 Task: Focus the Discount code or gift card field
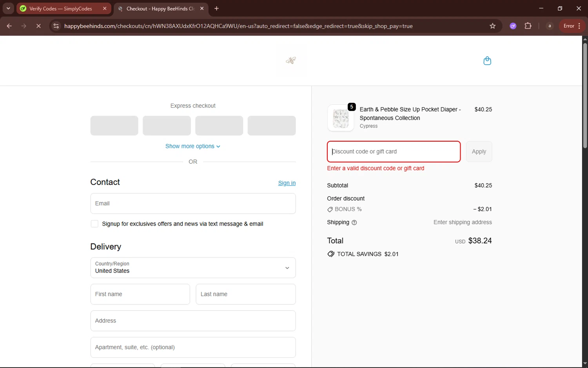(x=394, y=151)
